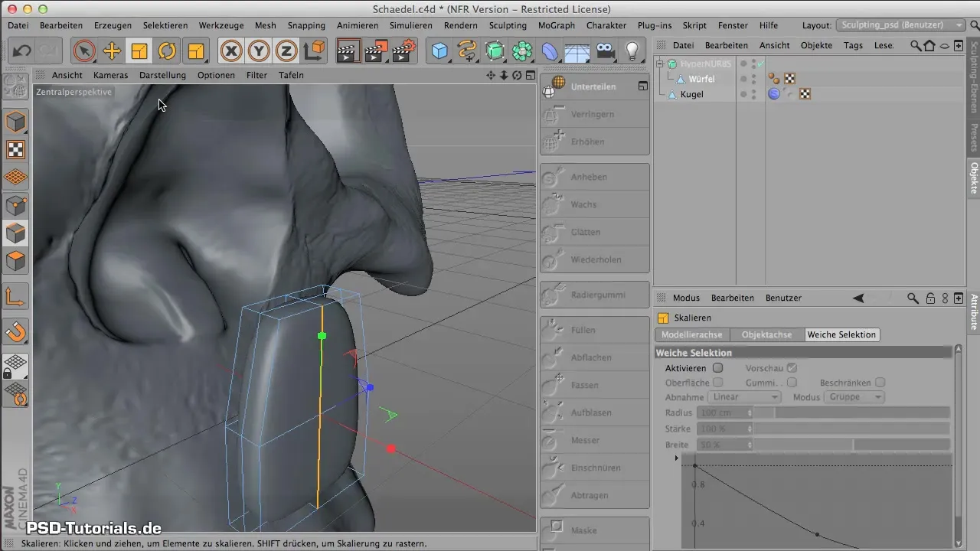This screenshot has height=551, width=980.
Task: Switch to Objektachse tab
Action: (x=767, y=334)
